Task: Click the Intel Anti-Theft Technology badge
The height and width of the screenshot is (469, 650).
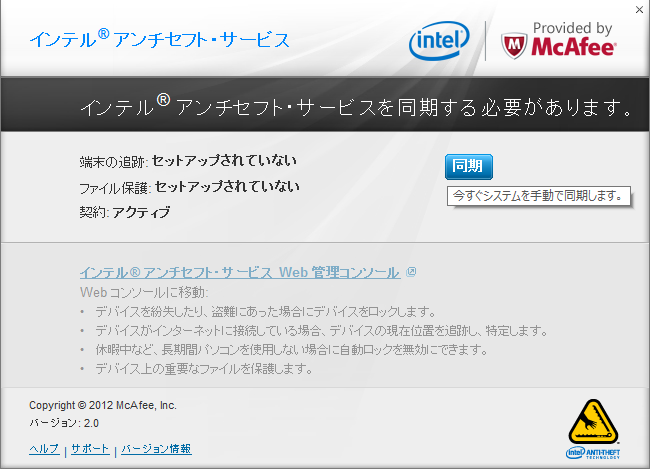Action: click(593, 429)
